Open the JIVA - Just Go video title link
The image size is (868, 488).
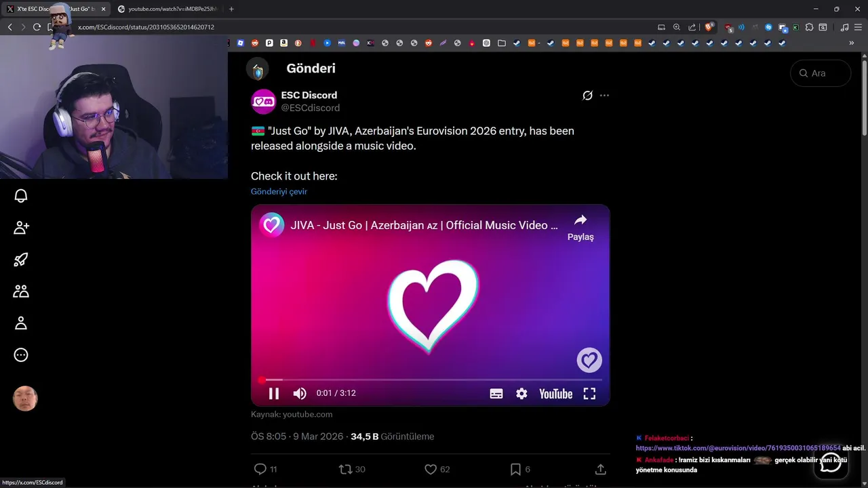coord(425,225)
